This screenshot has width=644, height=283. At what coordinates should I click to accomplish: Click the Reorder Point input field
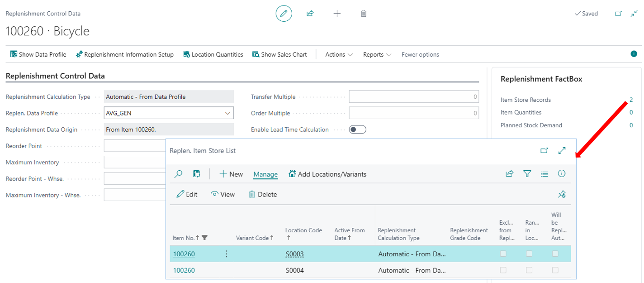[x=135, y=146]
